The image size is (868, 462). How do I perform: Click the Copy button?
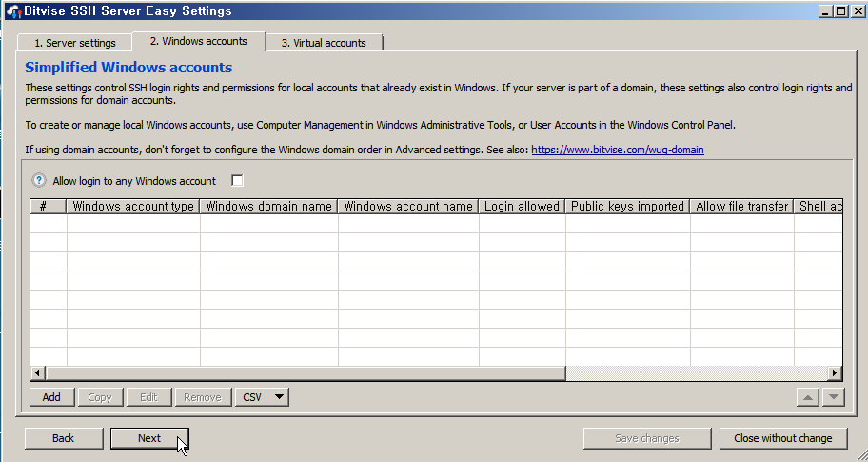[100, 396]
